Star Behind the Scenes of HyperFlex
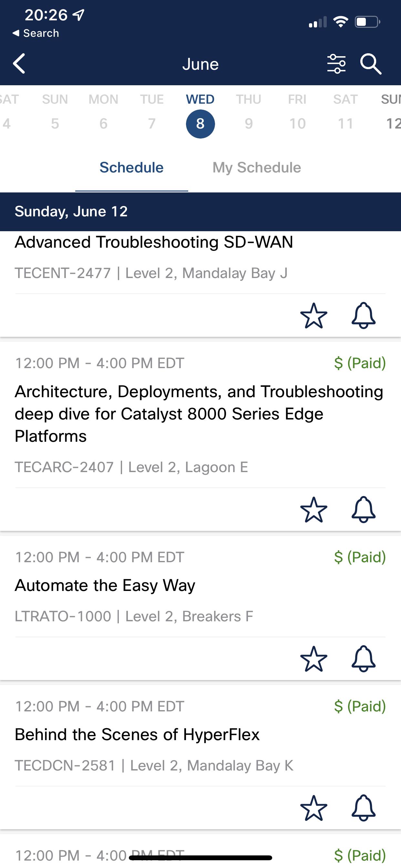The height and width of the screenshot is (868, 401). [x=314, y=808]
